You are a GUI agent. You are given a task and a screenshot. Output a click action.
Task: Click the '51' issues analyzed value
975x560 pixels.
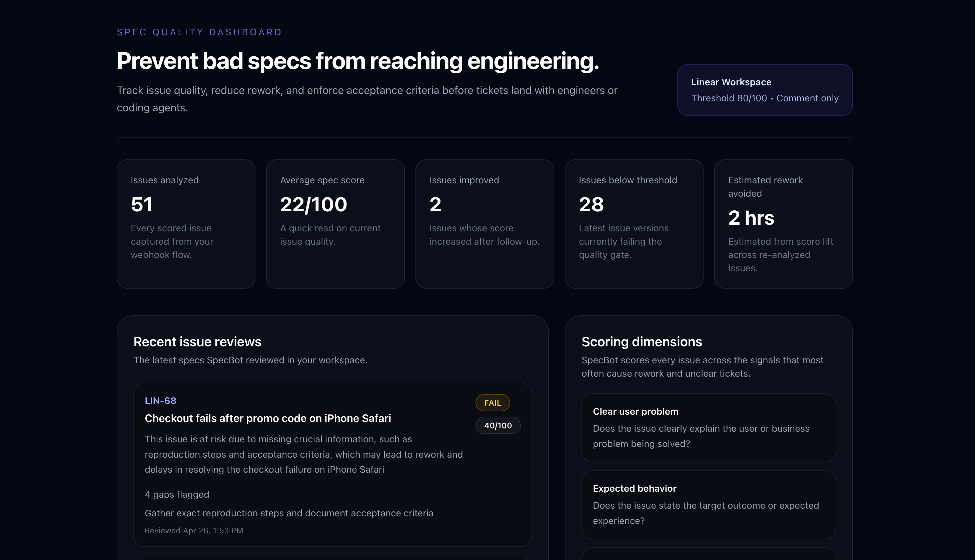[141, 205]
